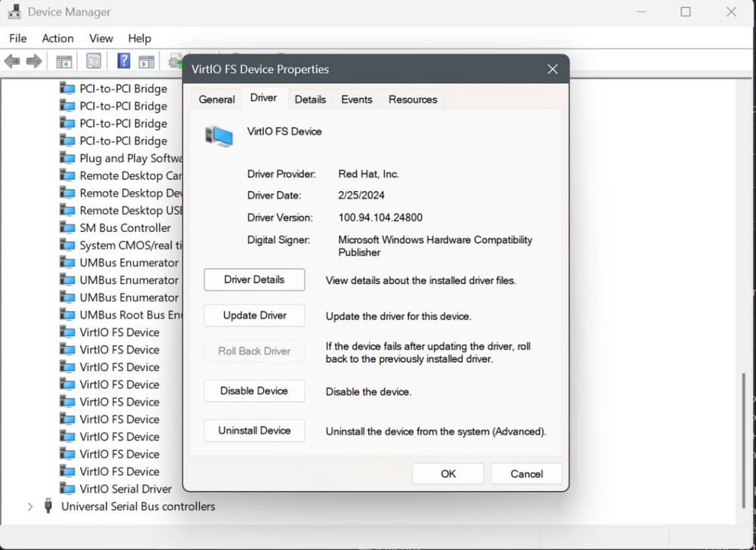
Task: Open Properties via the toolbar properties icon
Action: (x=94, y=61)
